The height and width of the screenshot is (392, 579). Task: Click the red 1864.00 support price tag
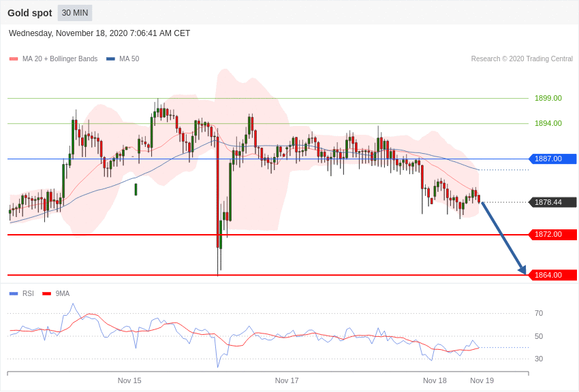[x=552, y=275]
